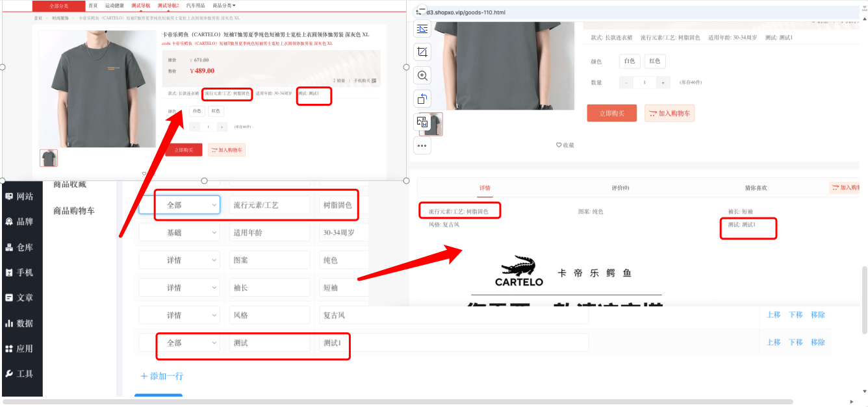Open 文章 in the admin sidebar
This screenshot has height=407, width=868.
click(x=19, y=297)
